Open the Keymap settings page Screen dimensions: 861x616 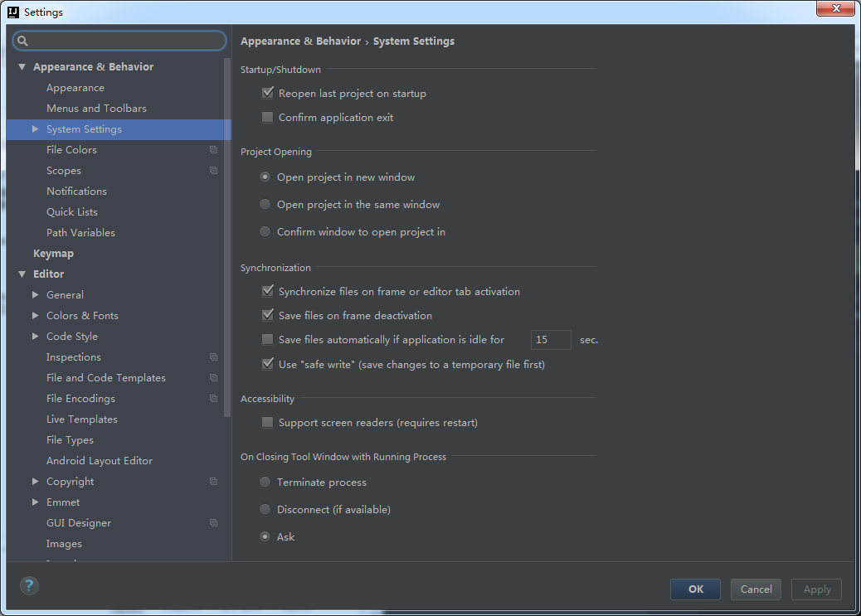(x=53, y=254)
